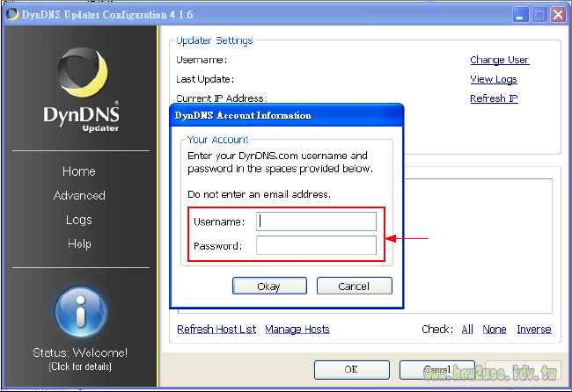Image resolution: width=572 pixels, height=392 pixels.
Task: Open the Advanced section in sidebar
Action: tap(79, 195)
